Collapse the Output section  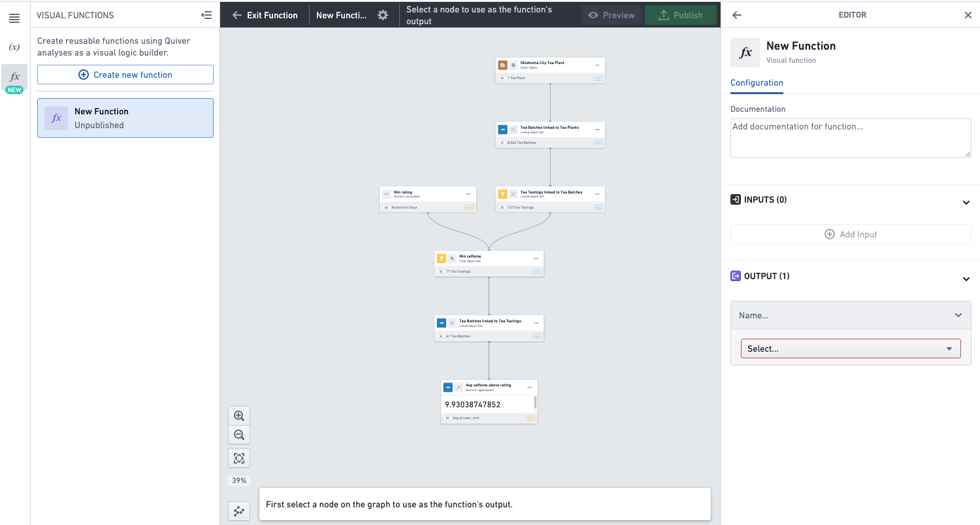tap(966, 279)
